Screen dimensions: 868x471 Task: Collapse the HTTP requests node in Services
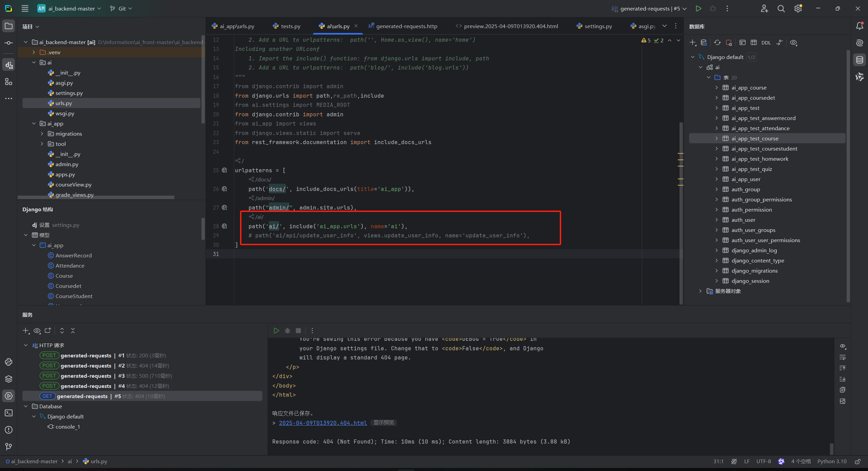[26, 345]
